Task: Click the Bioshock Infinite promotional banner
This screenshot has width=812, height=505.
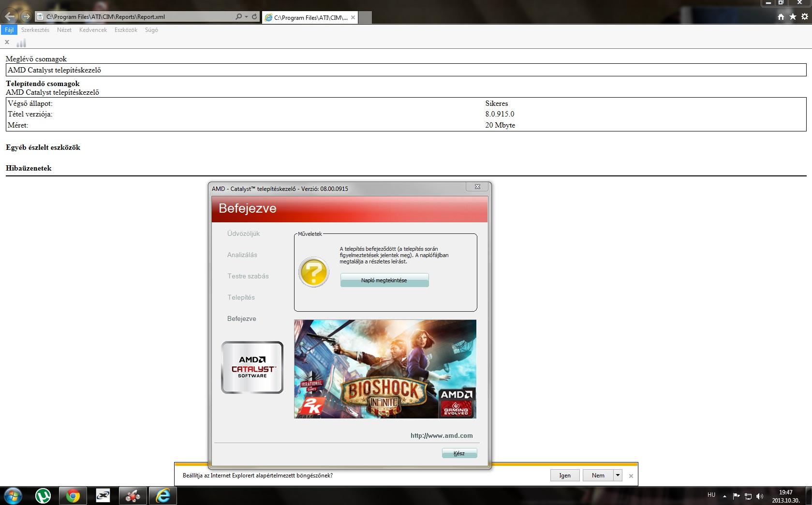Action: point(385,369)
